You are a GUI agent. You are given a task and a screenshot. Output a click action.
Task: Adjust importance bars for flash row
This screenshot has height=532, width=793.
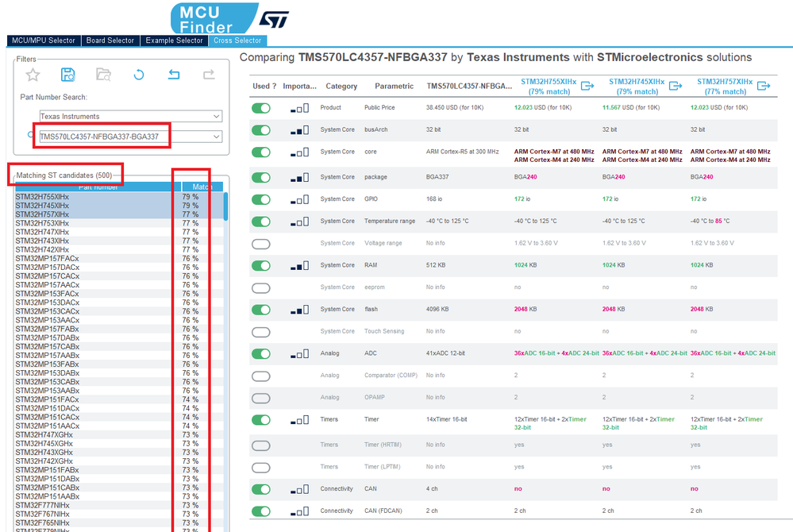click(299, 310)
